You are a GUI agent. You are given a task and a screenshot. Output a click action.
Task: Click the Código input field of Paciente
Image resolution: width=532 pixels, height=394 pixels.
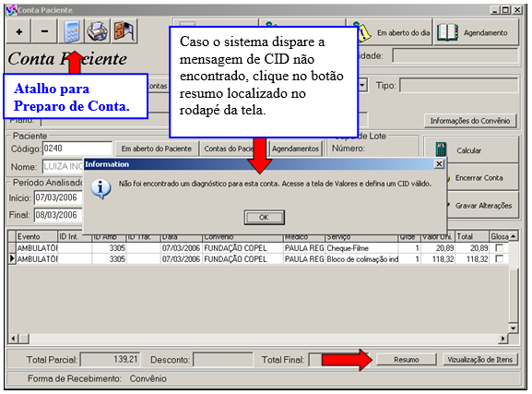[77, 149]
